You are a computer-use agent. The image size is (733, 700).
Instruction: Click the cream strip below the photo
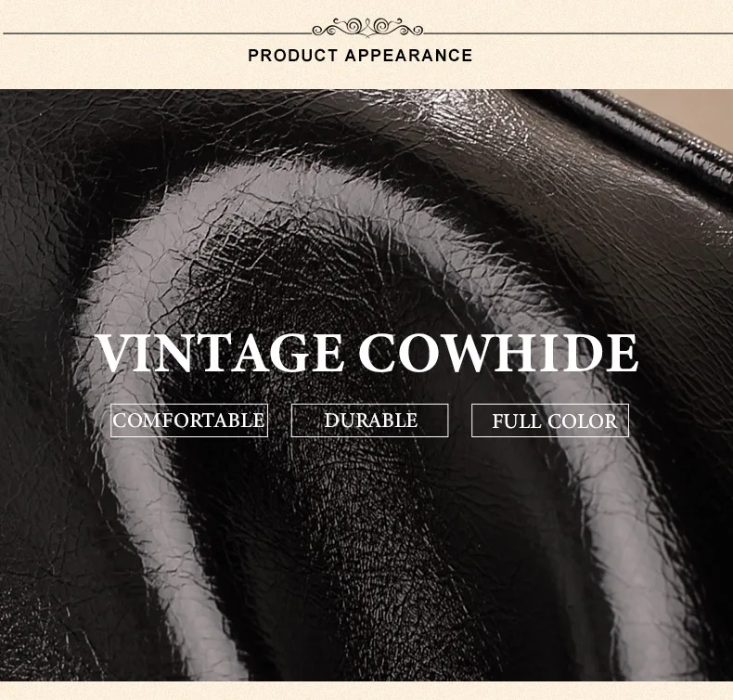(366, 690)
